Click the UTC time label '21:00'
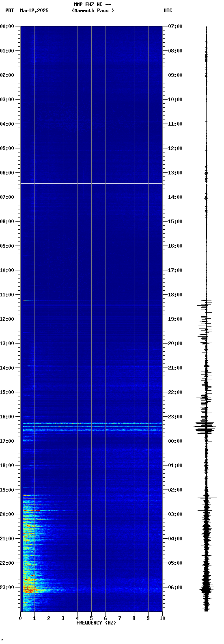224x644 pixels. 175,368
